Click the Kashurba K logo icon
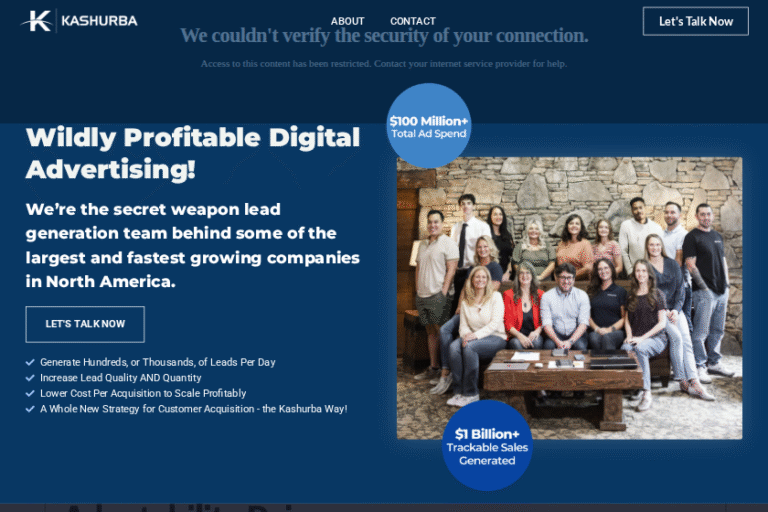The image size is (768, 512). pos(37,21)
